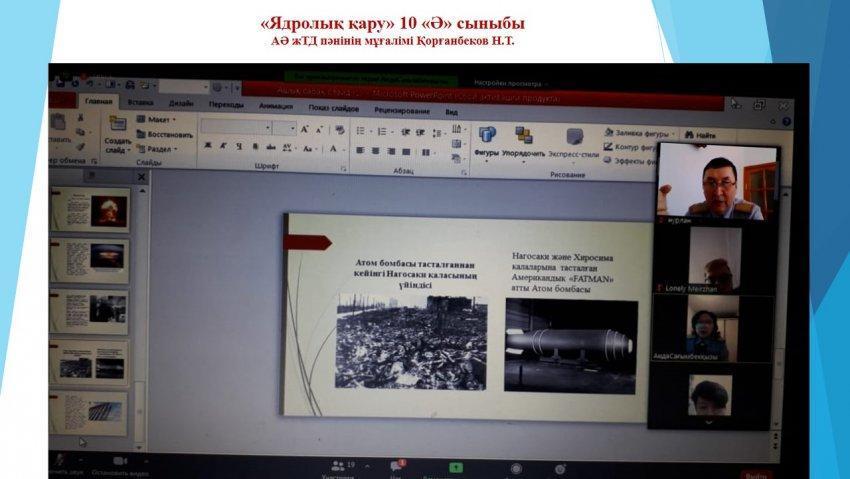Viewport: 850px width, 479px height.
Task: Click the Создать слайд (New Slide) icon
Action: click(117, 124)
